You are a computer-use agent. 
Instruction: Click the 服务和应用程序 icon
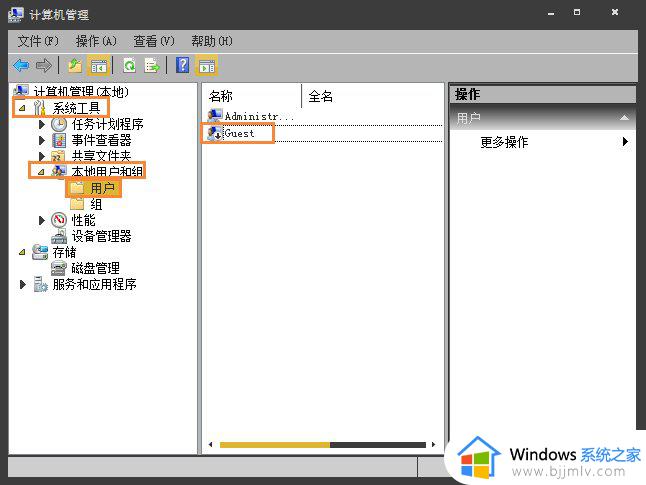(x=40, y=284)
